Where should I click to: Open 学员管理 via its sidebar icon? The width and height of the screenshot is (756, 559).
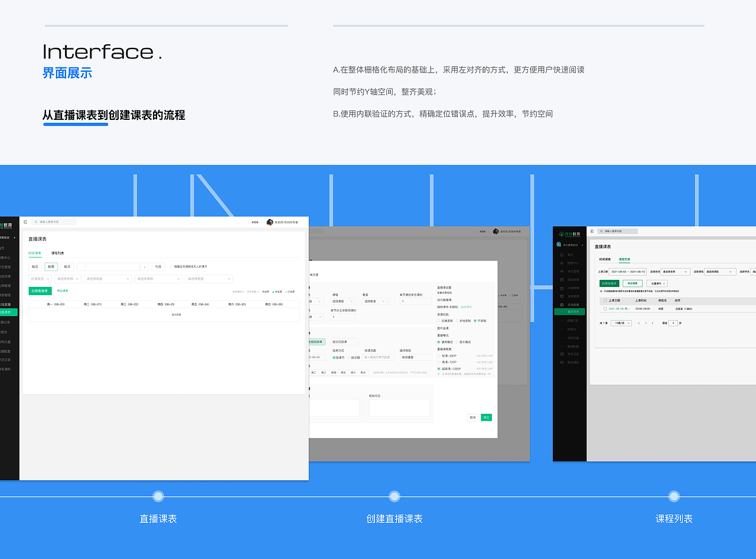click(561, 272)
